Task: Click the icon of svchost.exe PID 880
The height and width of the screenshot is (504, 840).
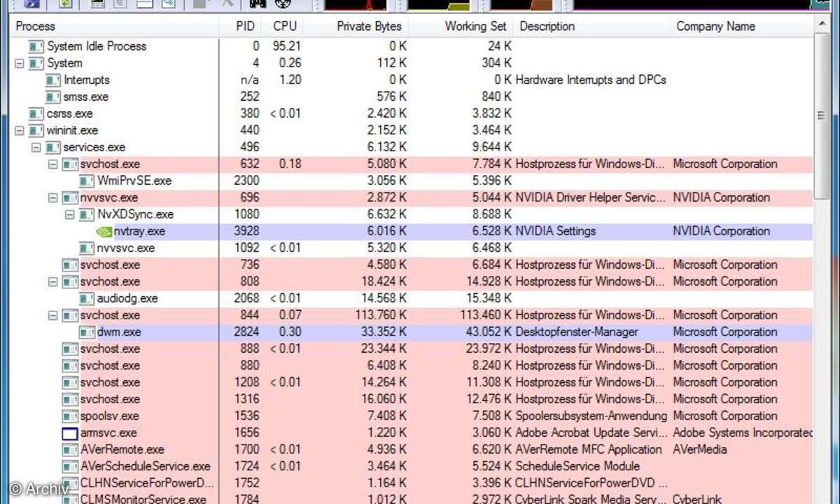Action: [70, 365]
